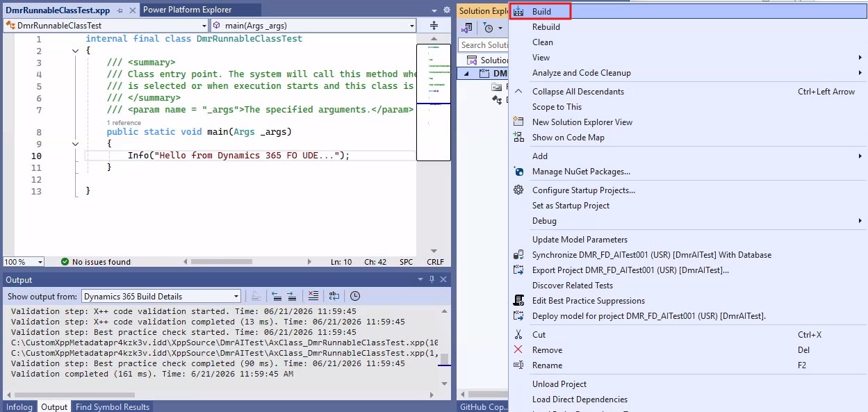
Task: Select the Clean menu entry
Action: click(x=688, y=42)
